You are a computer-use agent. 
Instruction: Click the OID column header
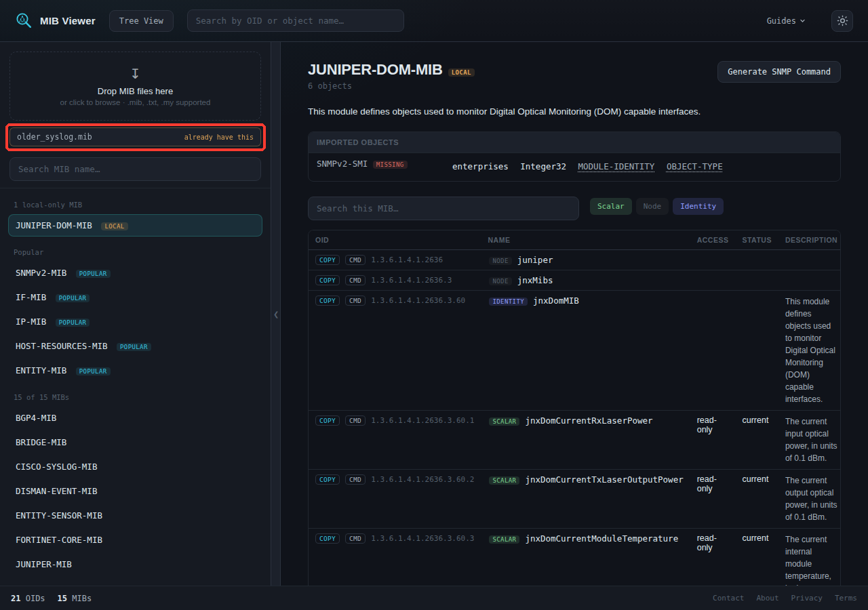coord(322,240)
